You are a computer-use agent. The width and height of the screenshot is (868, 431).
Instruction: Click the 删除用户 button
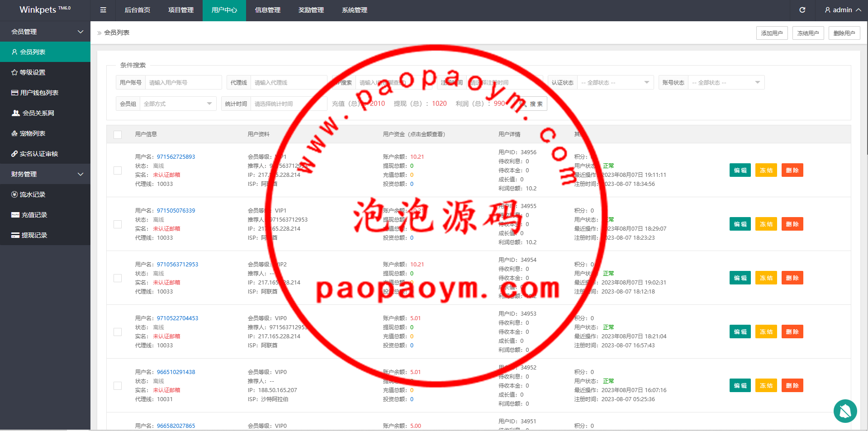[x=844, y=33]
